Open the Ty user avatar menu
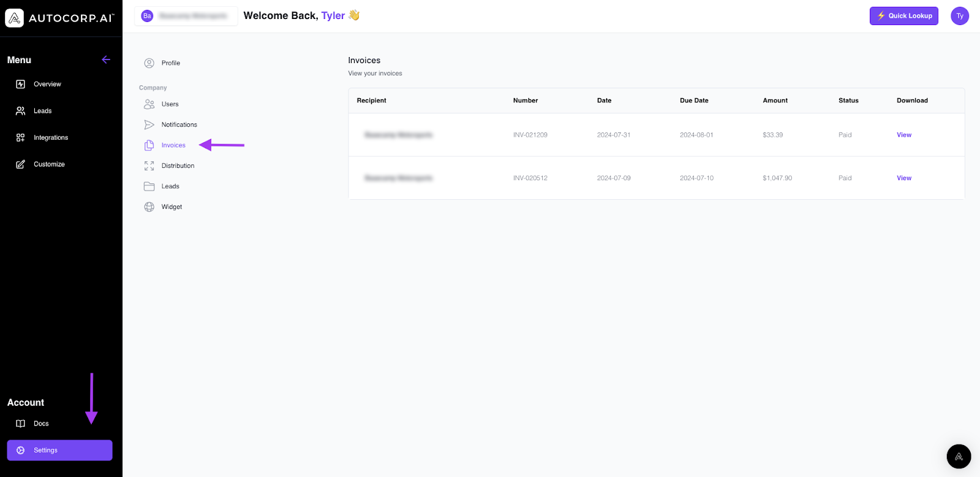 pos(959,16)
